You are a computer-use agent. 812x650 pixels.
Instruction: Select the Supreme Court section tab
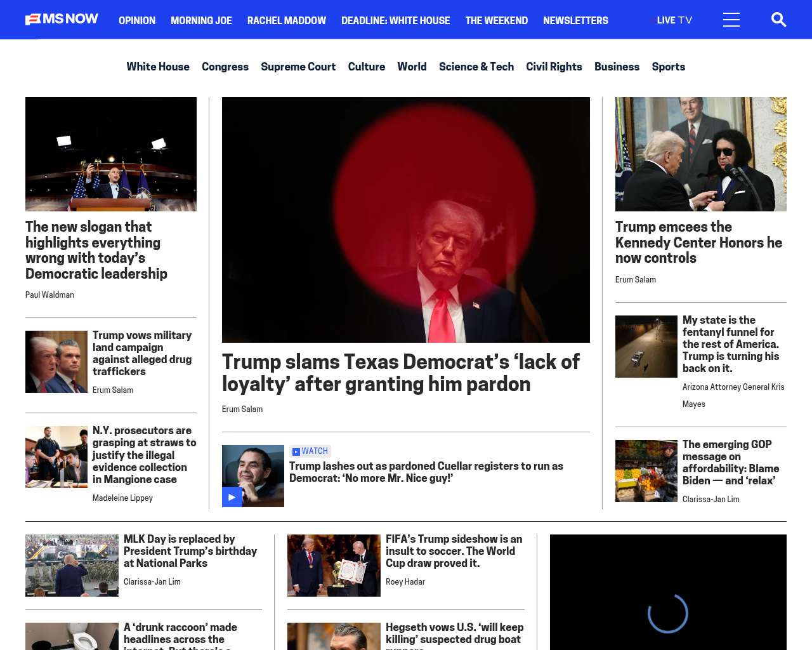point(298,67)
